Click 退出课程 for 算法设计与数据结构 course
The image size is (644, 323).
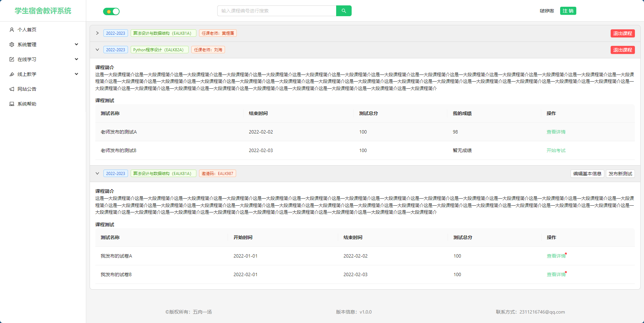[x=622, y=33]
